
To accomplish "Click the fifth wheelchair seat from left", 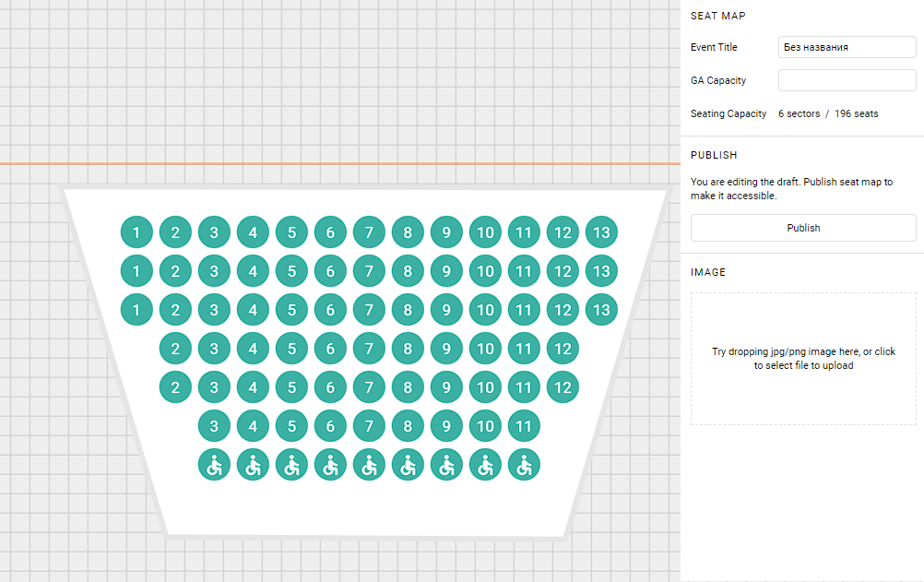I will tap(369, 465).
